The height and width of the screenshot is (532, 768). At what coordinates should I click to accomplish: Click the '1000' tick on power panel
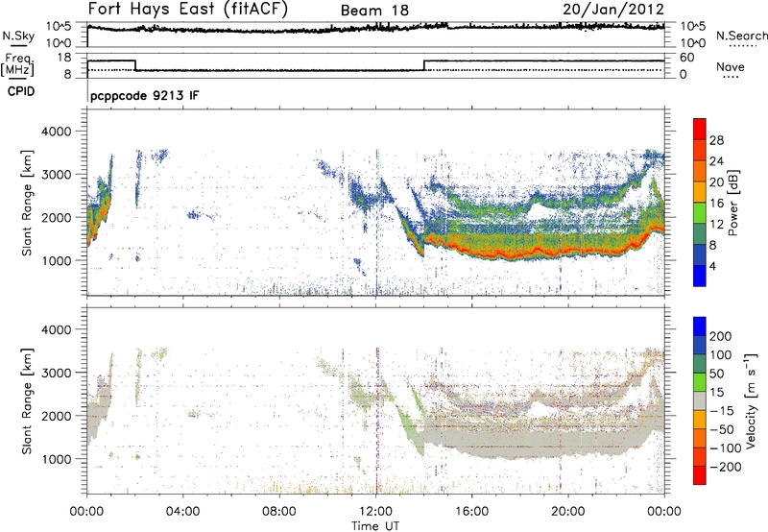click(56, 261)
